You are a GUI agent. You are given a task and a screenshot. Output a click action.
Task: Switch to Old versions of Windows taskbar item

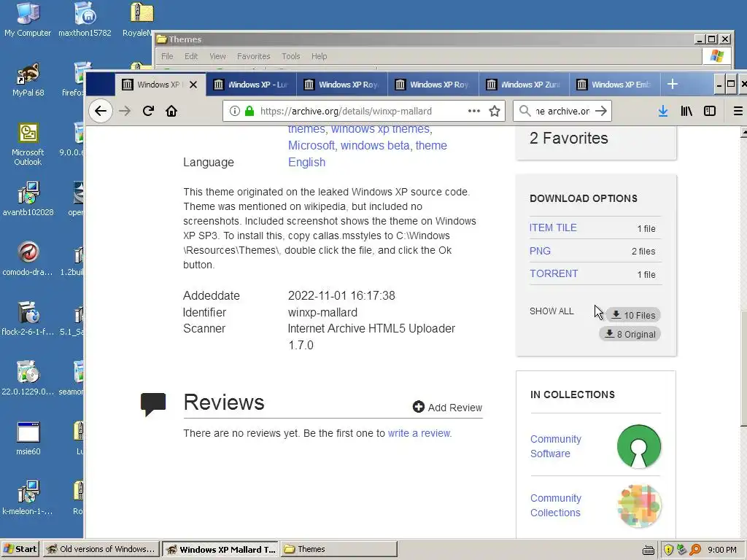(101, 549)
